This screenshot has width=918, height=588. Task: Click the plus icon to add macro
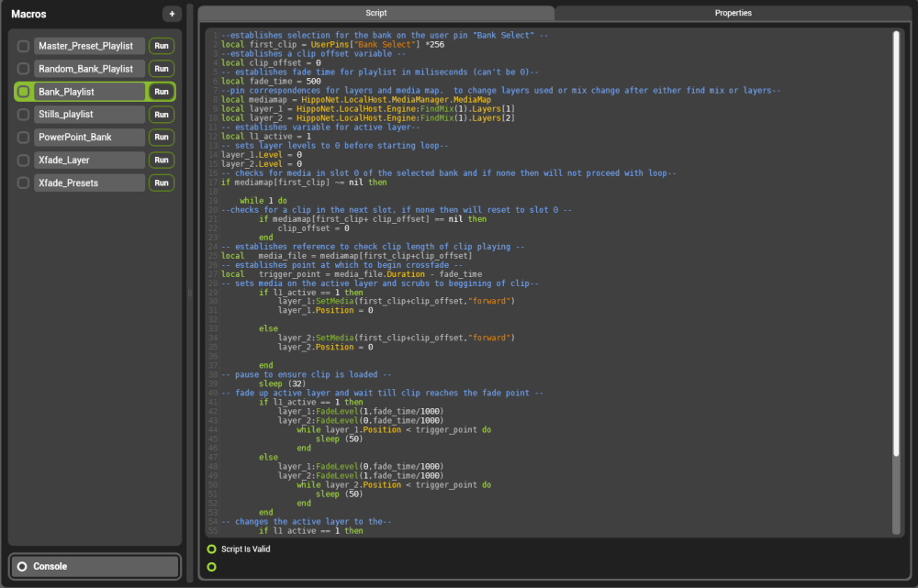point(172,14)
